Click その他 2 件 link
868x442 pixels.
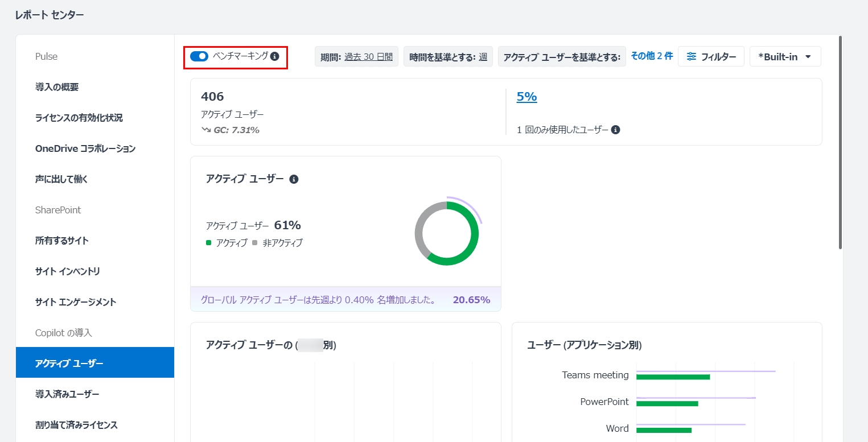tap(652, 56)
